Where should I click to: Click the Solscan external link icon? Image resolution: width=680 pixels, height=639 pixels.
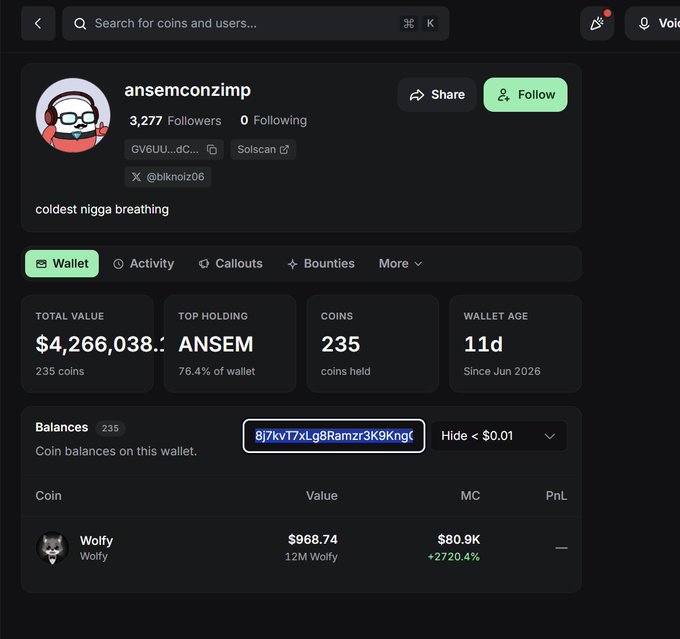pos(284,150)
